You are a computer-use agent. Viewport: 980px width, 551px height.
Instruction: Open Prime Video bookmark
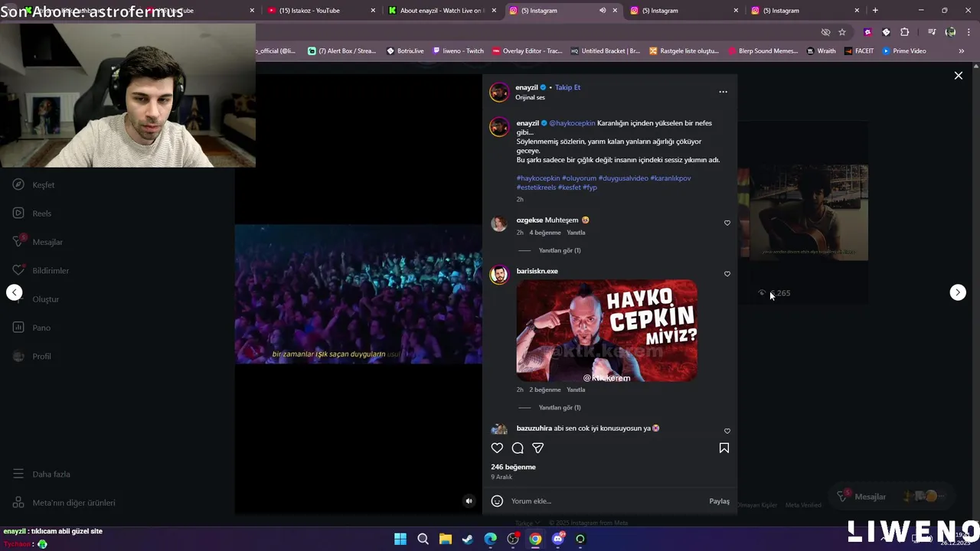pyautogui.click(x=904, y=51)
